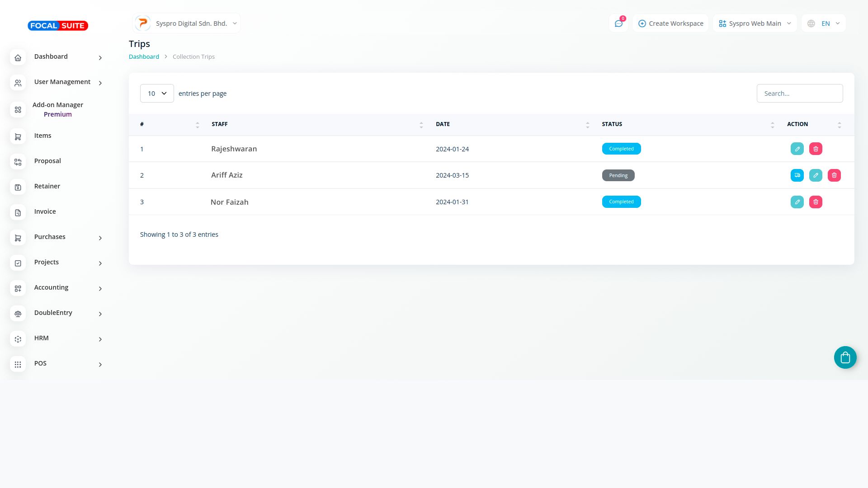Click the Add-on Manager grid icon

(18, 110)
